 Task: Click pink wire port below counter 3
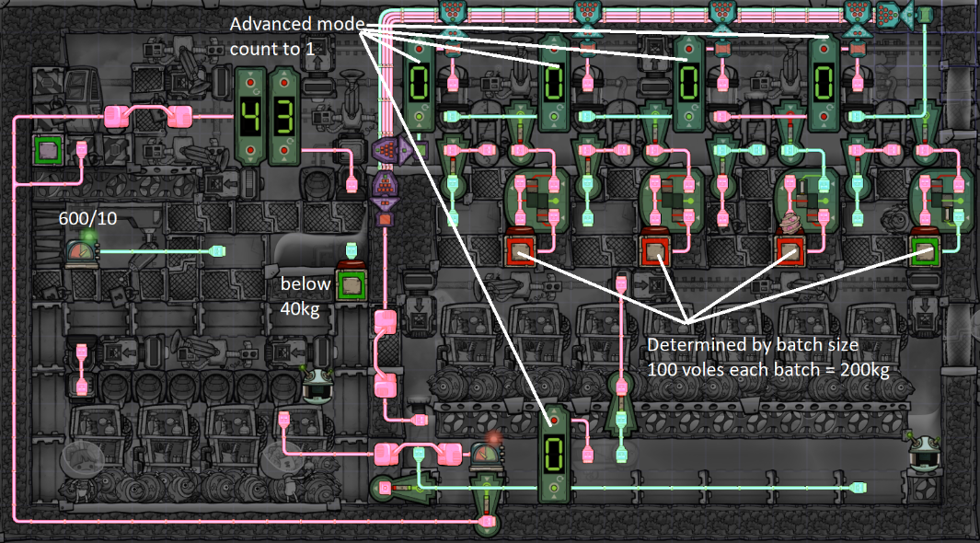coord(352,184)
